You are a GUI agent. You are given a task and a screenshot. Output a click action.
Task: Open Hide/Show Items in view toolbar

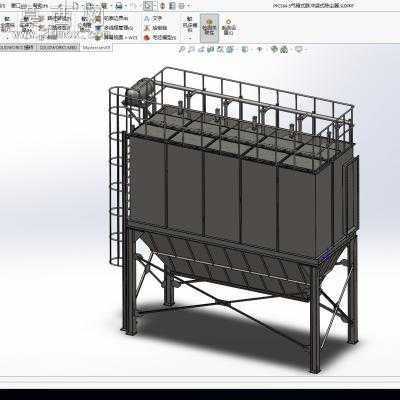click(260, 50)
